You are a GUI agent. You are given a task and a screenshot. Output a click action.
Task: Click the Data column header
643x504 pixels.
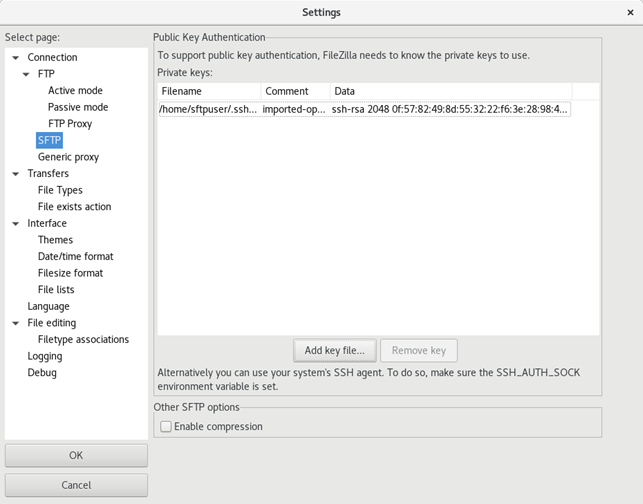(x=451, y=91)
